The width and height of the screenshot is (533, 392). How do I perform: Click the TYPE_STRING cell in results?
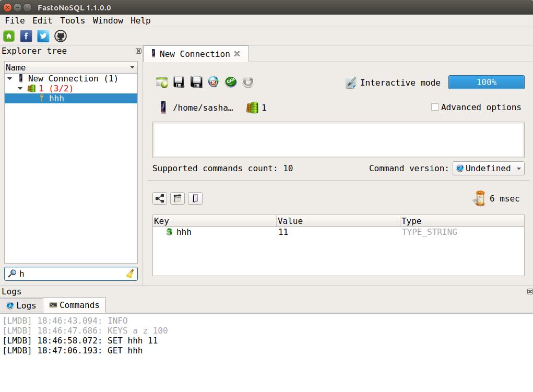(x=463, y=232)
